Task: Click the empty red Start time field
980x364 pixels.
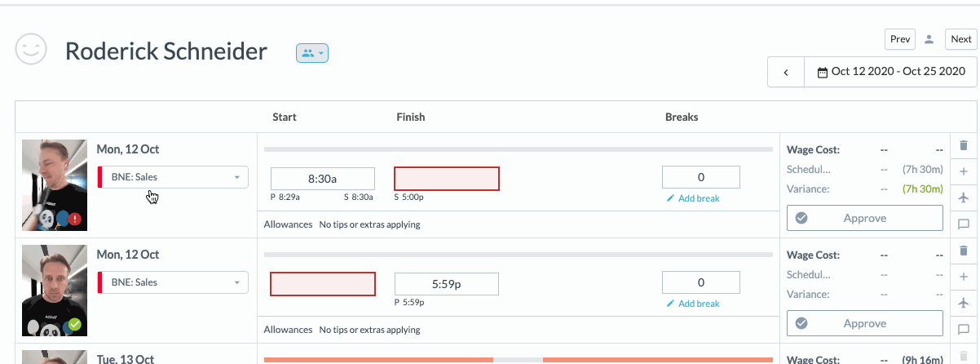Action: pos(323,284)
